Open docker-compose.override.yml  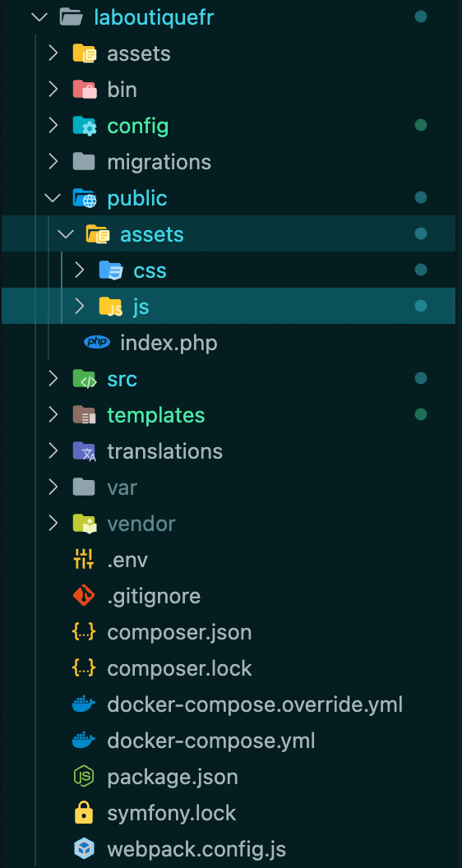click(255, 704)
